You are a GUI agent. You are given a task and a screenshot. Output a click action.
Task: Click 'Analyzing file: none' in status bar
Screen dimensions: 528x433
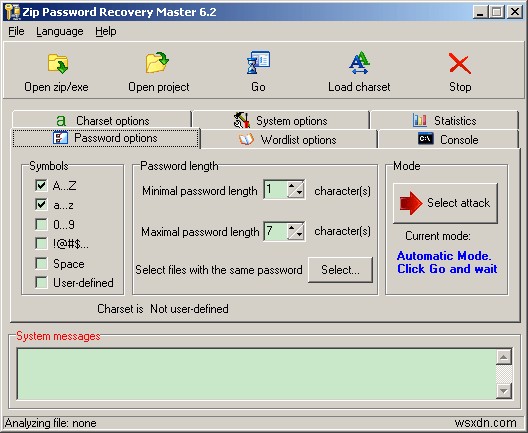coord(51,423)
